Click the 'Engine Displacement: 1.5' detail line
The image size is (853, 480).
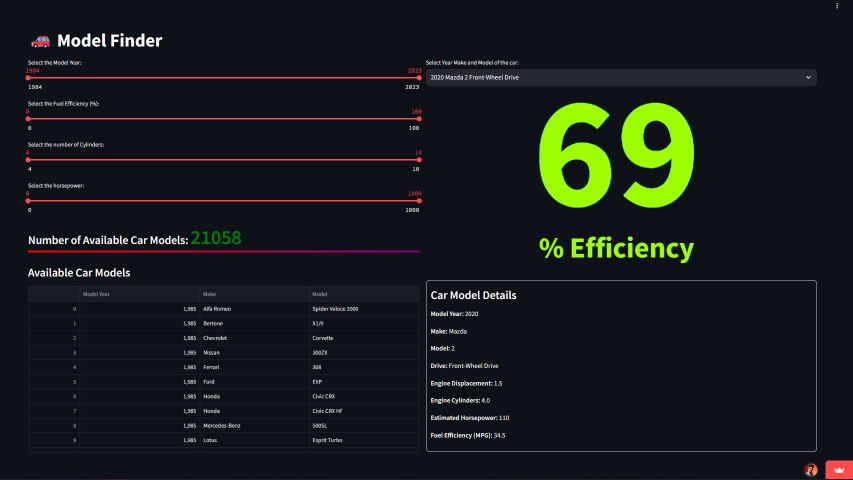[466, 383]
